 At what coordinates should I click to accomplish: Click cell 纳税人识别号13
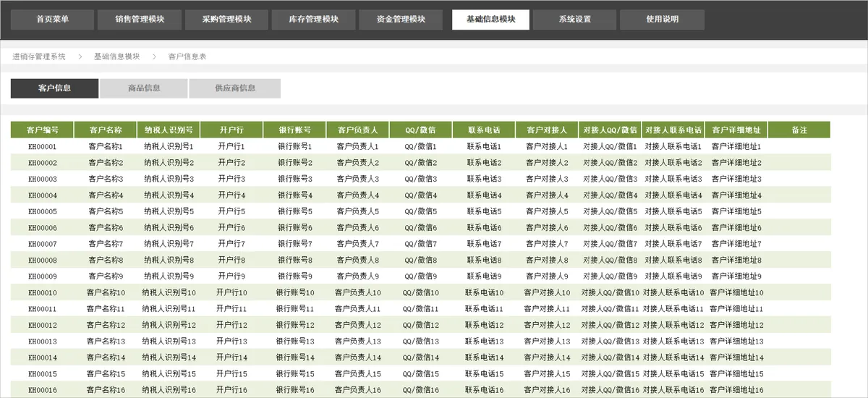[169, 342]
